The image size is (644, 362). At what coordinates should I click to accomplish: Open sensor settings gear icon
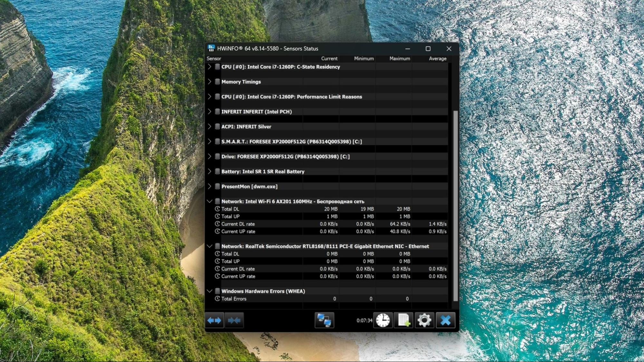424,320
